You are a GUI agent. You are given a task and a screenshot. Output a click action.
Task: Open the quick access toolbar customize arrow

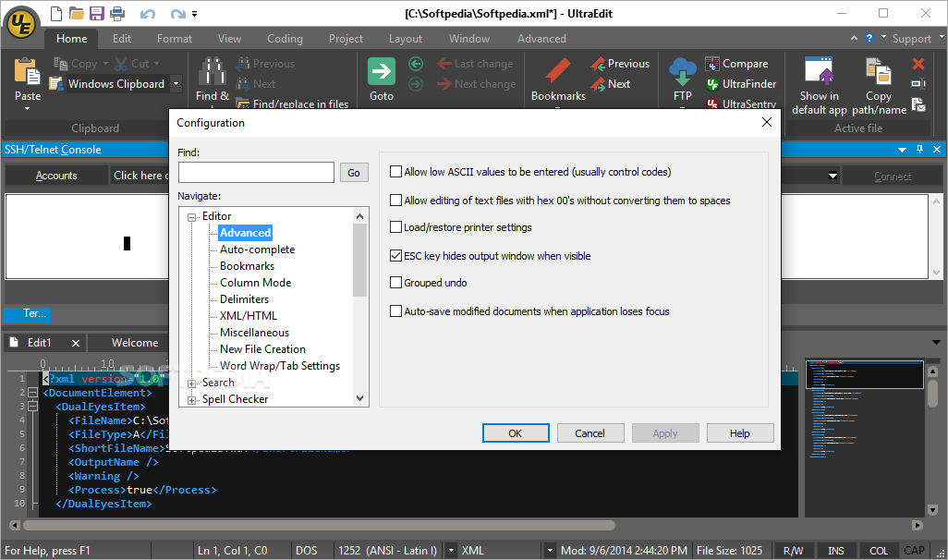(x=195, y=14)
